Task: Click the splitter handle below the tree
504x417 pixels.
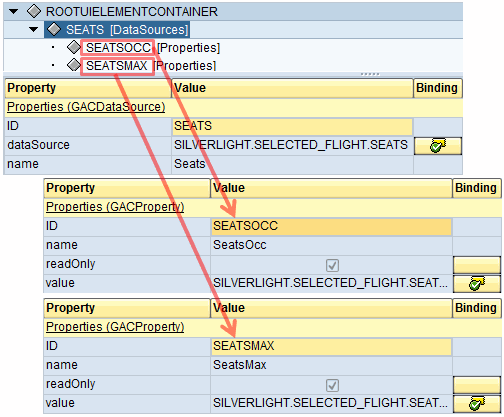Action: click(x=370, y=74)
